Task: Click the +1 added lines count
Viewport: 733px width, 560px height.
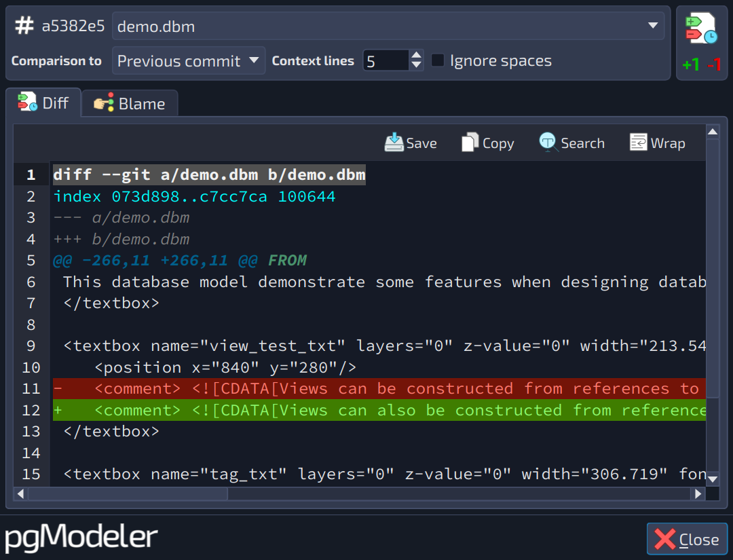Action: tap(691, 64)
